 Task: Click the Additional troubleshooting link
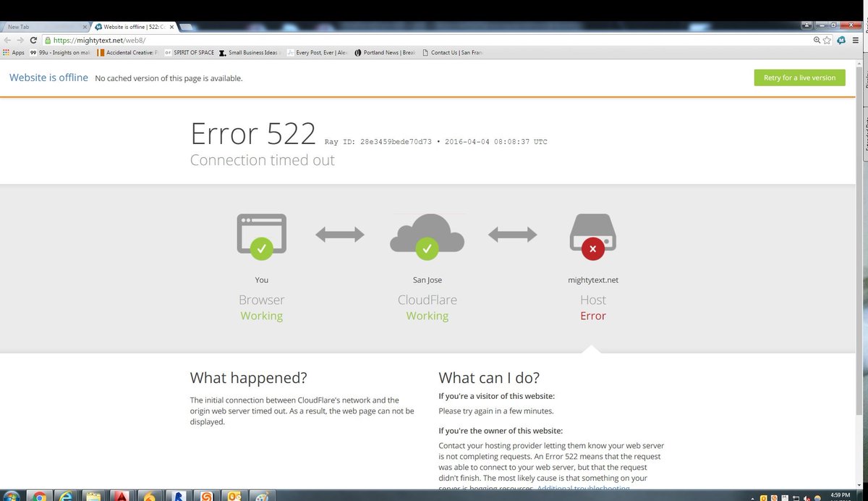click(583, 489)
